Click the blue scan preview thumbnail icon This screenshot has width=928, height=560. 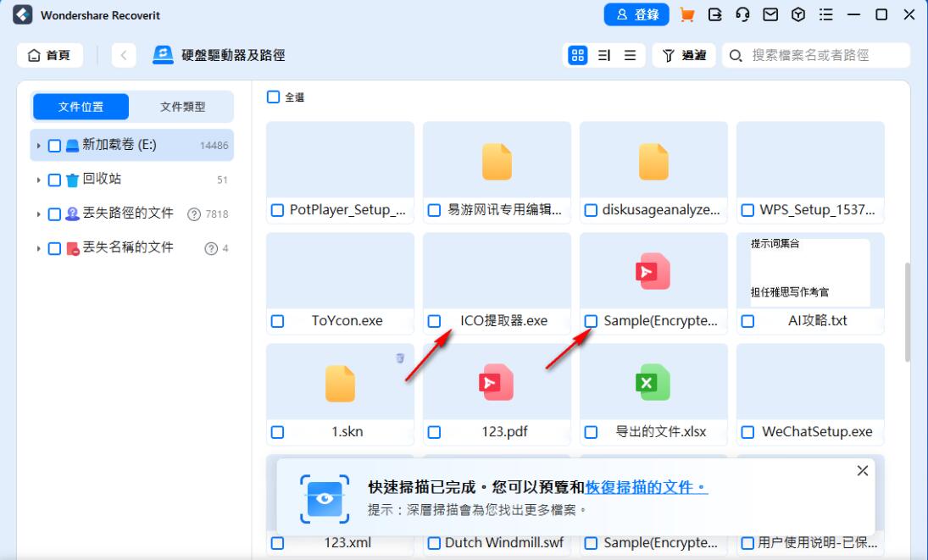coord(323,500)
